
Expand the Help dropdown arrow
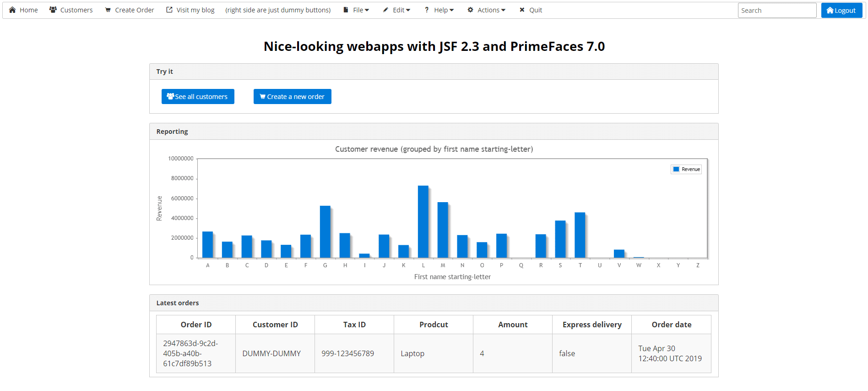coord(451,10)
